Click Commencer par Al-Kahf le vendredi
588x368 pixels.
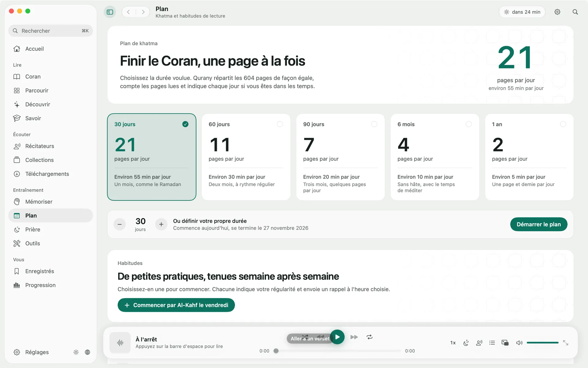[176, 305]
